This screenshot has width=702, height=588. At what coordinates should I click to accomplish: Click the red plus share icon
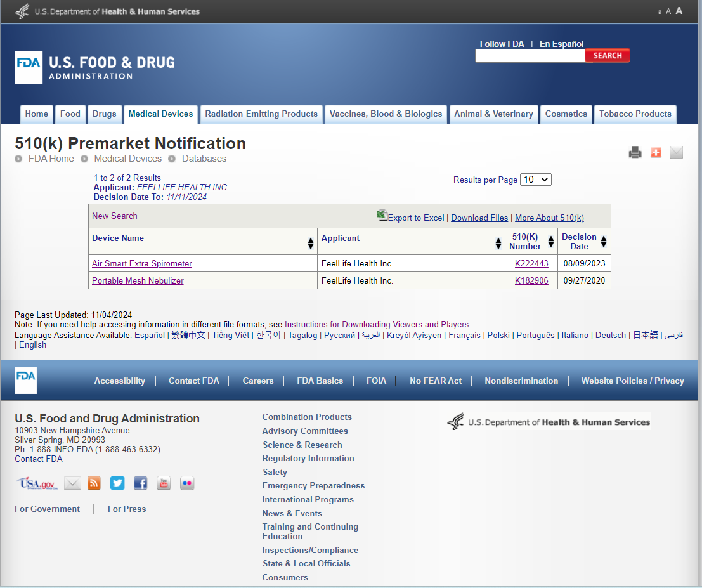coord(656,152)
